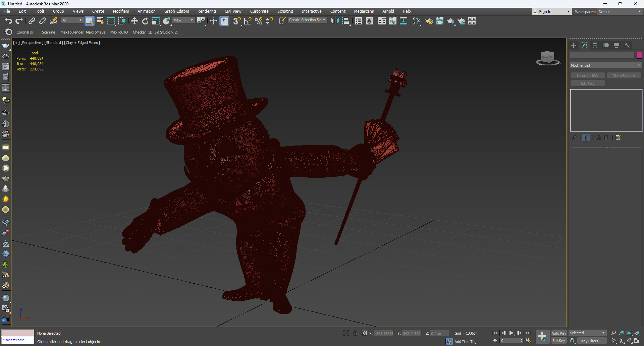Click the object name input field
The height and width of the screenshot is (346, 644).
pos(602,55)
